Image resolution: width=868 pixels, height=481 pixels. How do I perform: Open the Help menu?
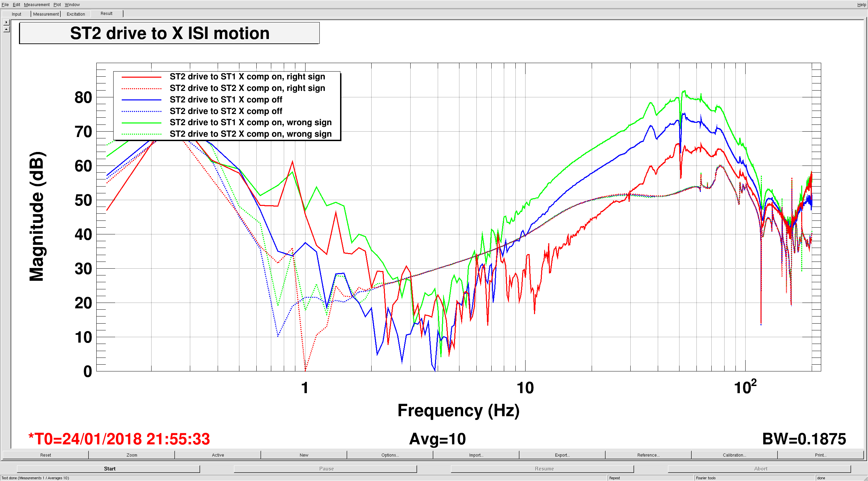click(861, 4)
